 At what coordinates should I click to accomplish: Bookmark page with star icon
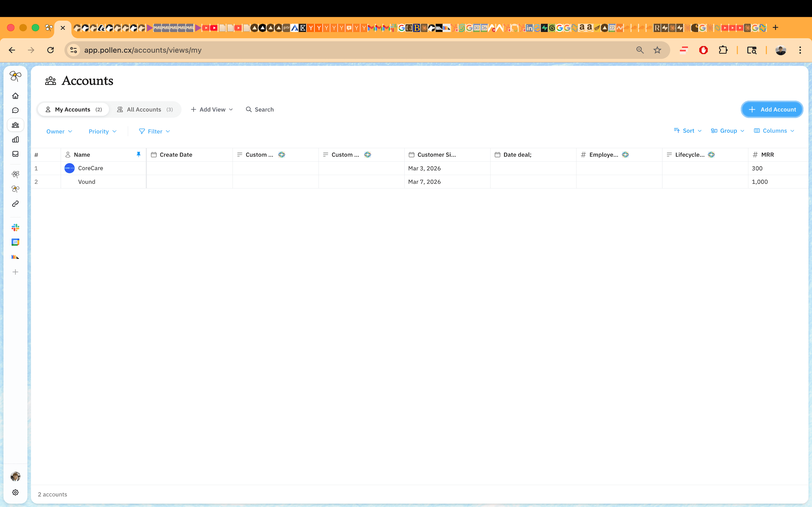click(x=657, y=50)
